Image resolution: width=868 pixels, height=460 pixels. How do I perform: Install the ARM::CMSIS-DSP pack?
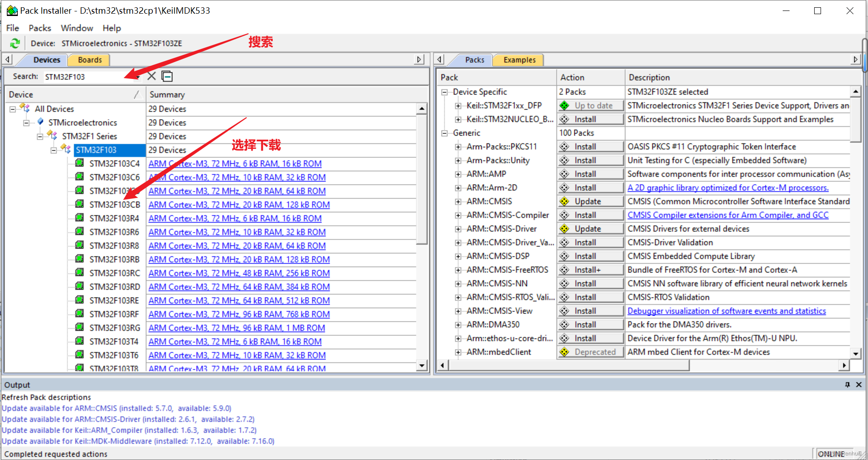(591, 256)
